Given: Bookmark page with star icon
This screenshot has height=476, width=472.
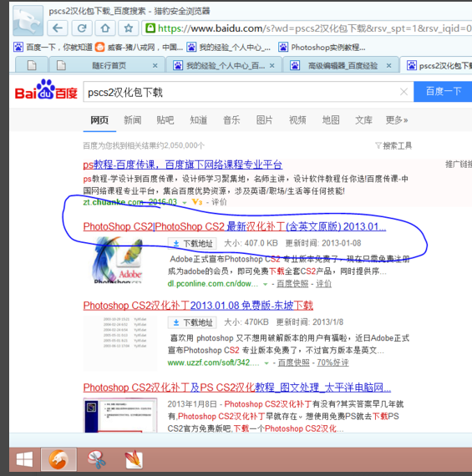Looking at the screenshot, I should 129,28.
